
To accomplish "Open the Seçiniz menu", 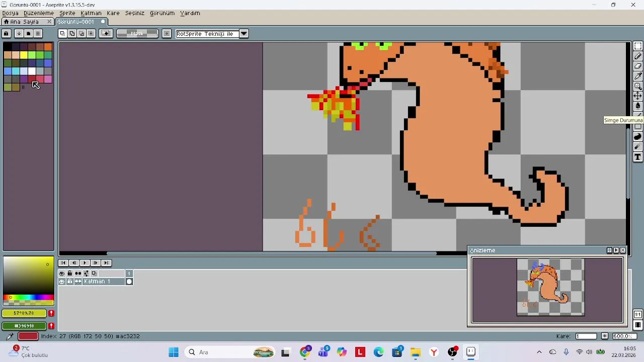I will pyautogui.click(x=135, y=13).
